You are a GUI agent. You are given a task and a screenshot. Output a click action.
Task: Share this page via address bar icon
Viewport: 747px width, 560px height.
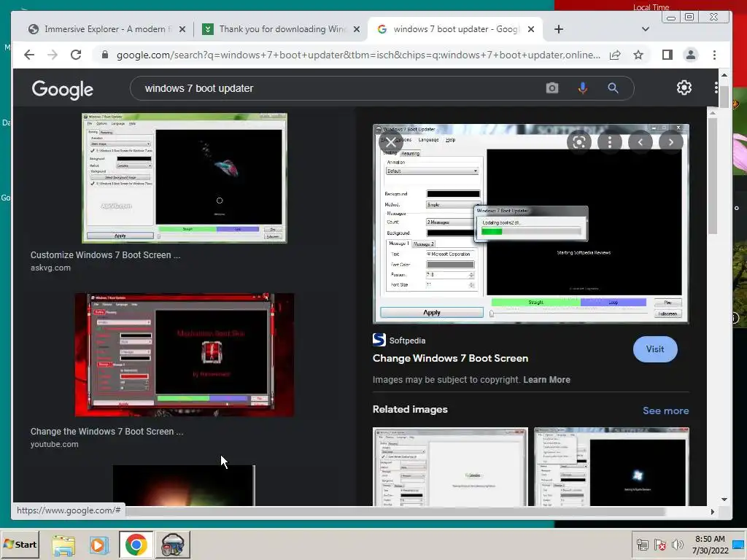click(615, 55)
